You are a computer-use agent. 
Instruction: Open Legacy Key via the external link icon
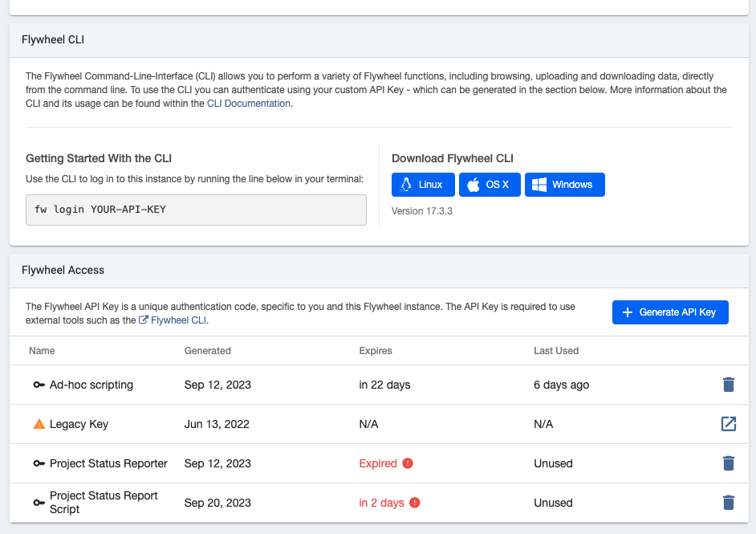coord(729,424)
